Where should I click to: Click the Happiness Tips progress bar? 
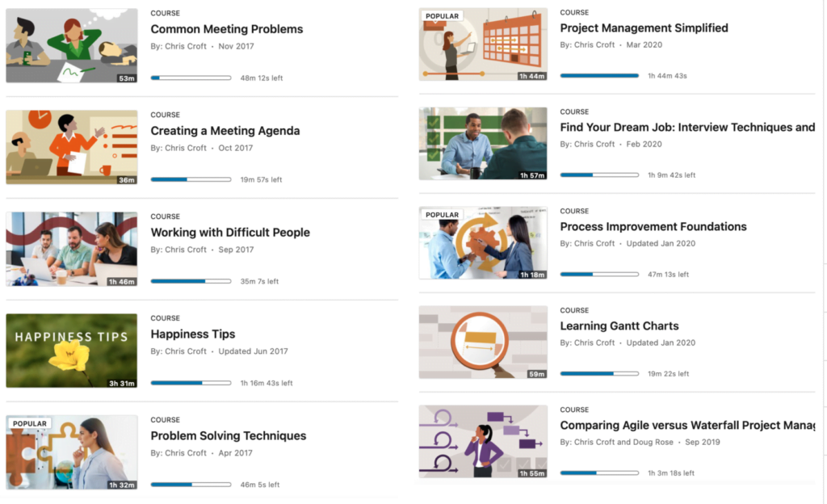191,383
